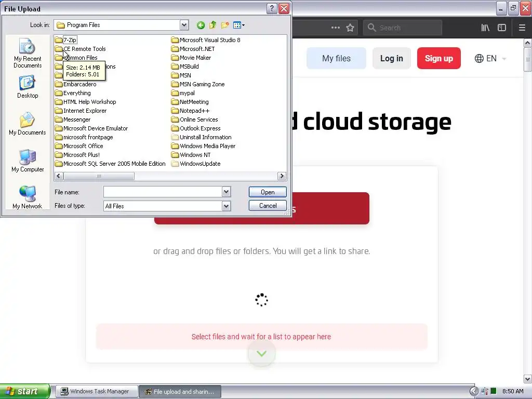Open the Windows start menu
532x399 pixels.
(x=25, y=391)
